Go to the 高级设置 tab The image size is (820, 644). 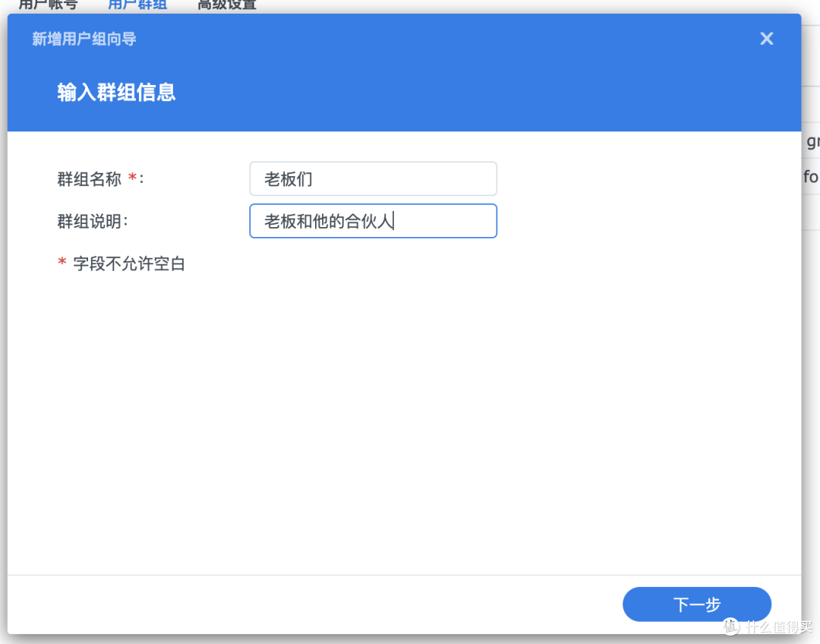coord(227,5)
